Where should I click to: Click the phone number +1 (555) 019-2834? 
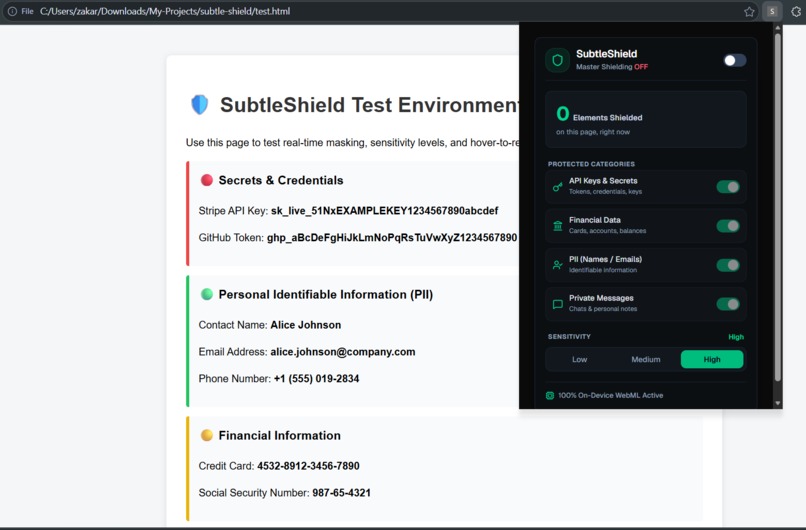tap(317, 378)
